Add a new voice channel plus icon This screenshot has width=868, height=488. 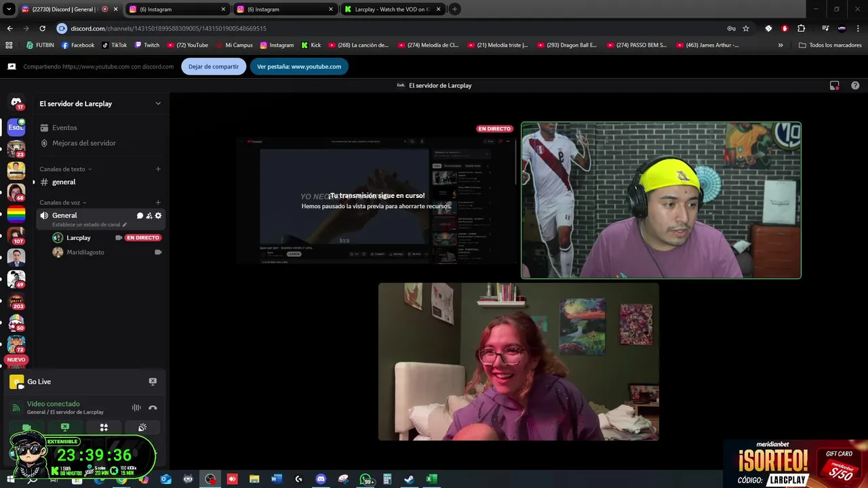158,202
